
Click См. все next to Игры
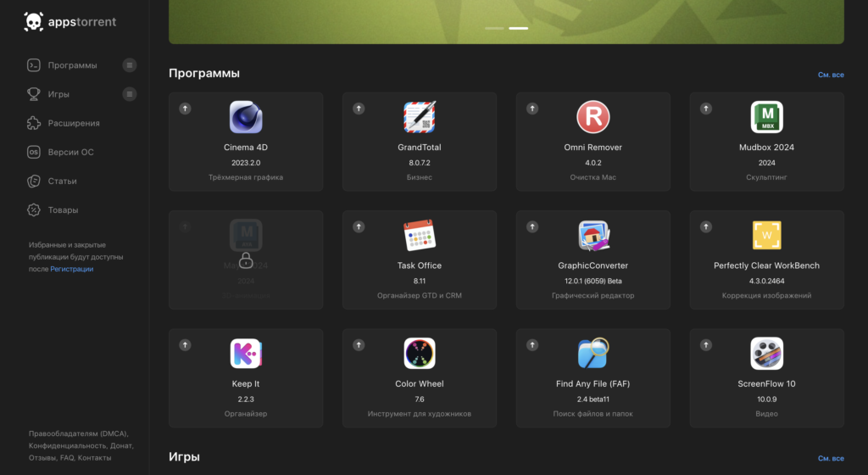(x=831, y=458)
